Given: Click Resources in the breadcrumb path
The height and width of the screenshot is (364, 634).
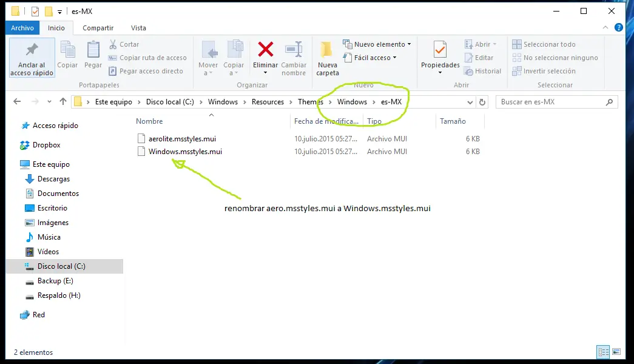Looking at the screenshot, I should coord(268,102).
